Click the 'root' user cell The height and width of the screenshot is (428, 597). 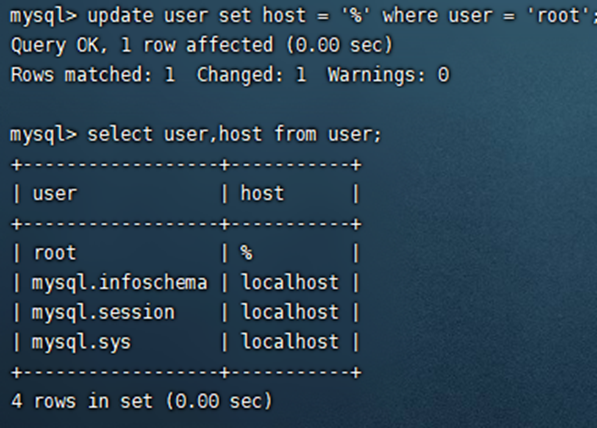55,253
